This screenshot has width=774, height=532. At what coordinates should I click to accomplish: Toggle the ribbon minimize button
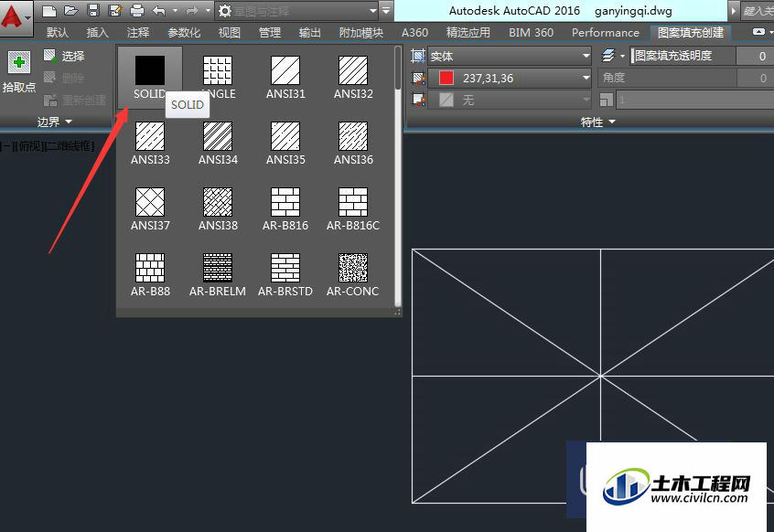[758, 32]
